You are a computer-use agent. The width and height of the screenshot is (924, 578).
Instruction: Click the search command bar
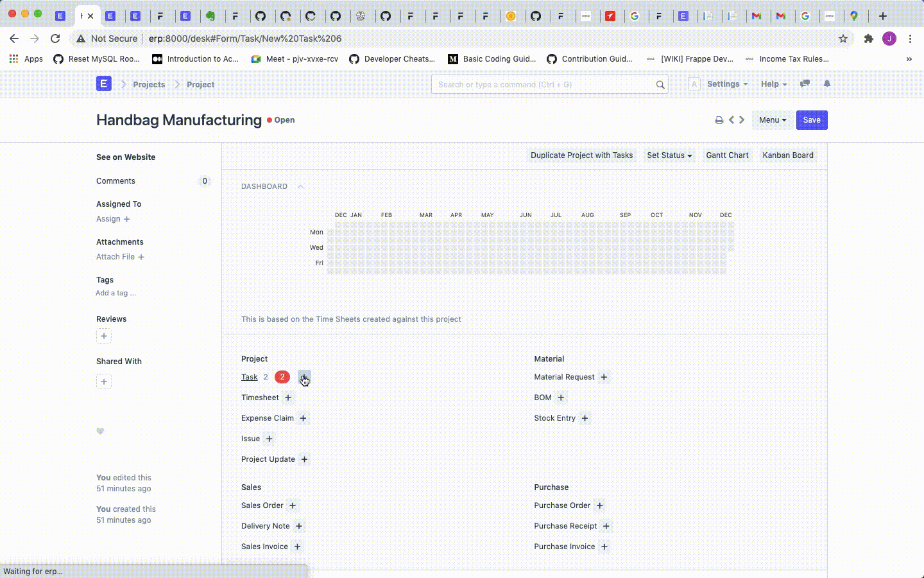point(549,84)
